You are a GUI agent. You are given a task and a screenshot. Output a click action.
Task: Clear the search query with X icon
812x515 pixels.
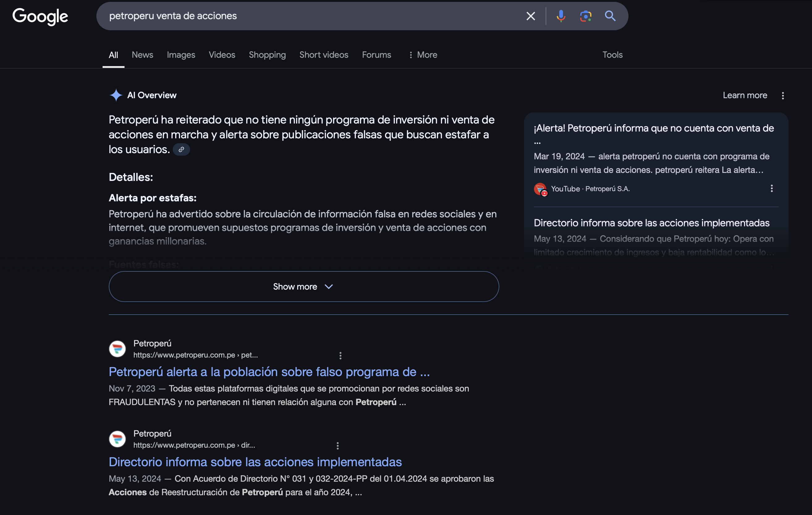pos(531,16)
